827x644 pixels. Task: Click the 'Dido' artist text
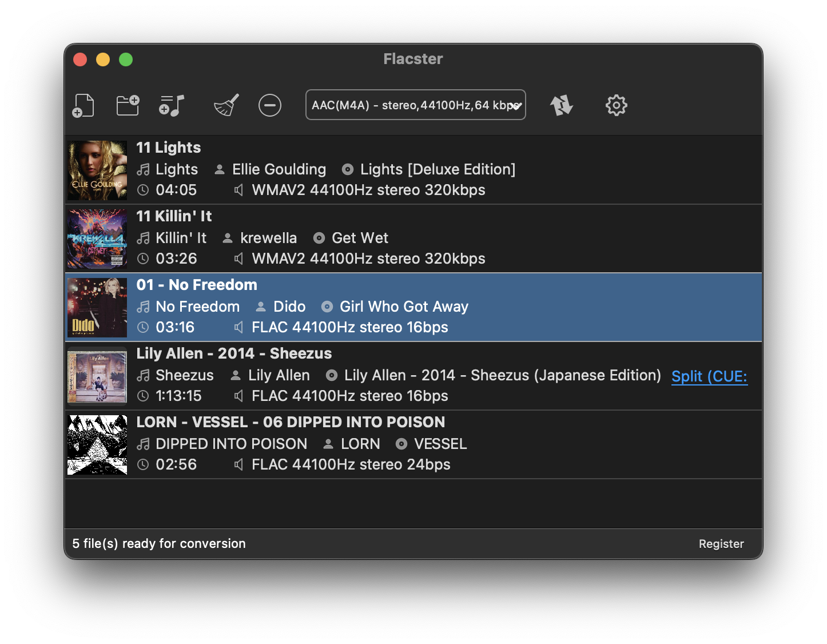(x=289, y=307)
